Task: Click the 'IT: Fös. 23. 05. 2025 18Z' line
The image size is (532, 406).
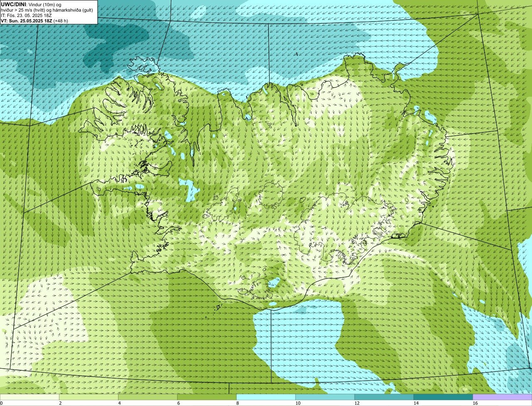Action: (x=27, y=15)
